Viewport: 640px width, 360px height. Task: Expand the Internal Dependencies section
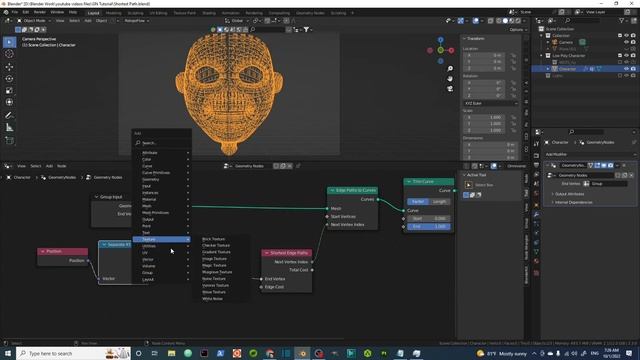573,202
